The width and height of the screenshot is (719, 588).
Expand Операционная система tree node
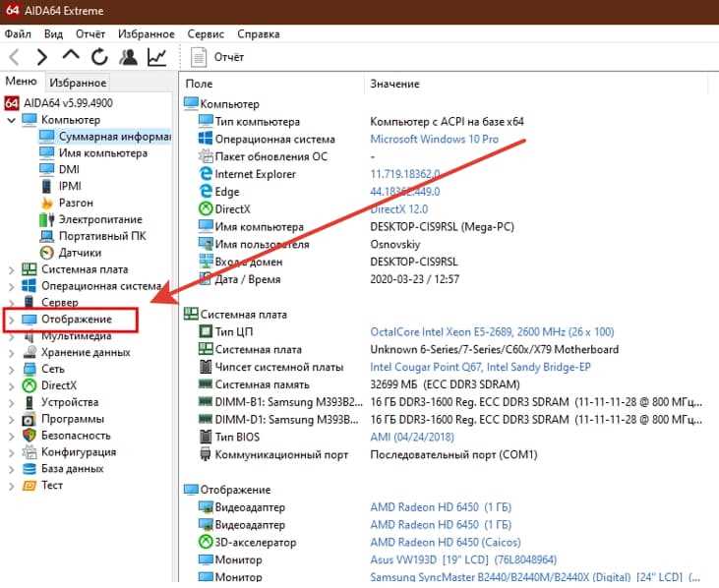point(12,287)
